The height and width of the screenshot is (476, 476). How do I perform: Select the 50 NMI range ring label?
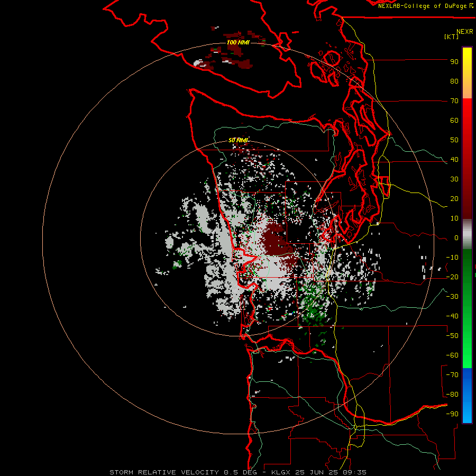click(239, 140)
